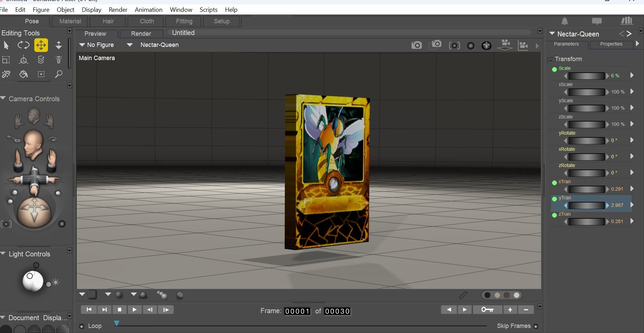Open the Scripts menu
Image resolution: width=644 pixels, height=333 pixels.
[208, 10]
